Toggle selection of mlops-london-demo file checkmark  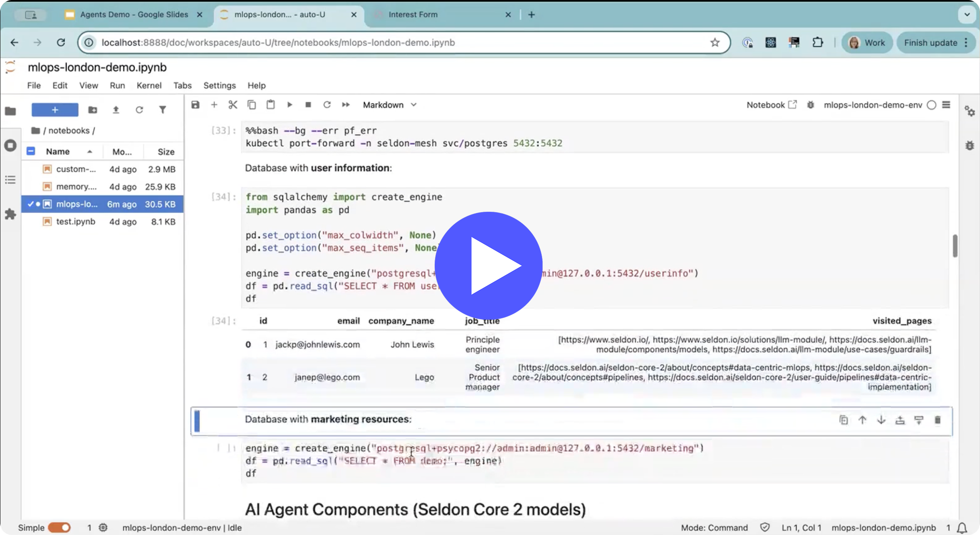[30, 204]
